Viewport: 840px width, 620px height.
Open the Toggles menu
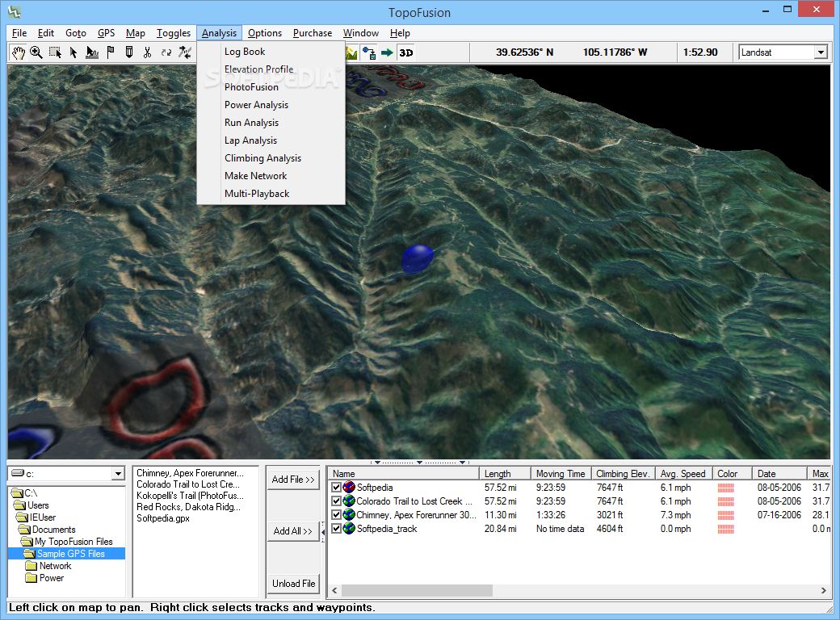[174, 33]
